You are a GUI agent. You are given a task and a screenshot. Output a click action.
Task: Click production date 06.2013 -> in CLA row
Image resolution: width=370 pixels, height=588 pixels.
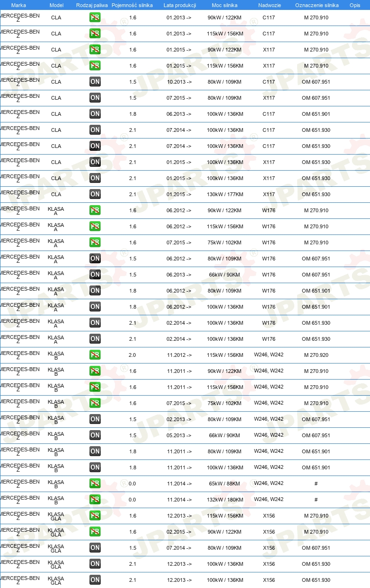[x=179, y=114]
